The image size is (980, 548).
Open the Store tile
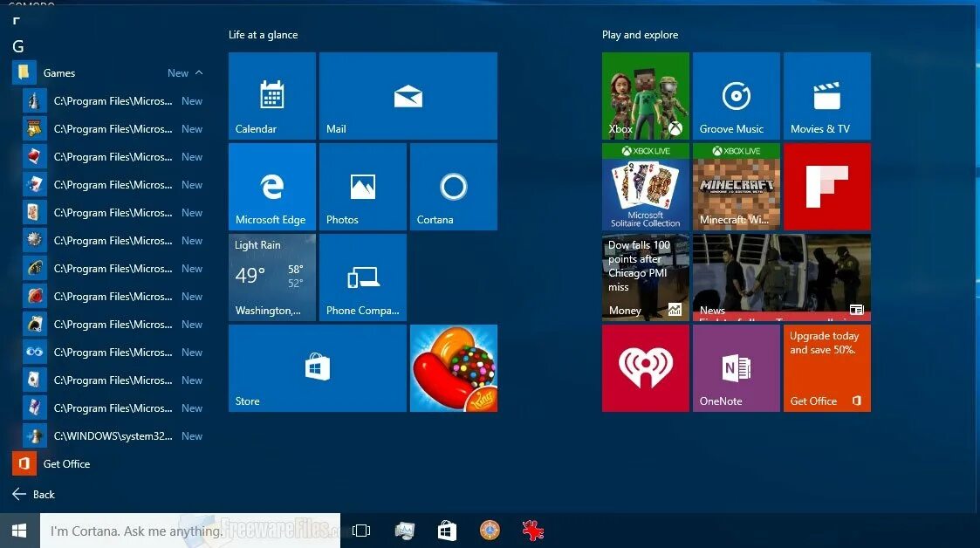tap(318, 368)
